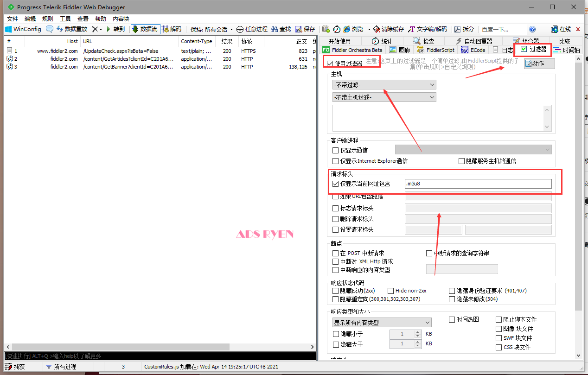The height and width of the screenshot is (375, 588).
Task: Enable 仅显示通信 checkbox
Action: tap(336, 150)
